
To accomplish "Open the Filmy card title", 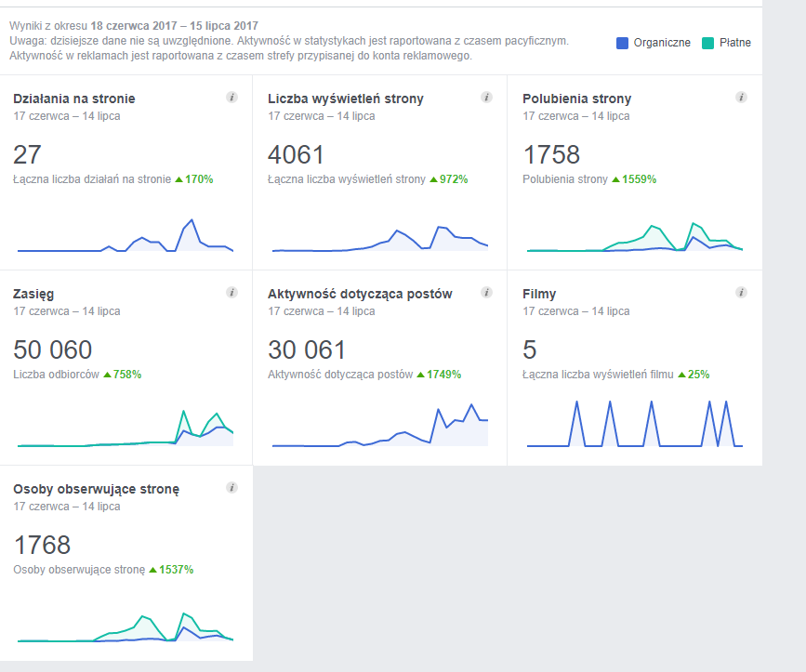I will [x=539, y=294].
